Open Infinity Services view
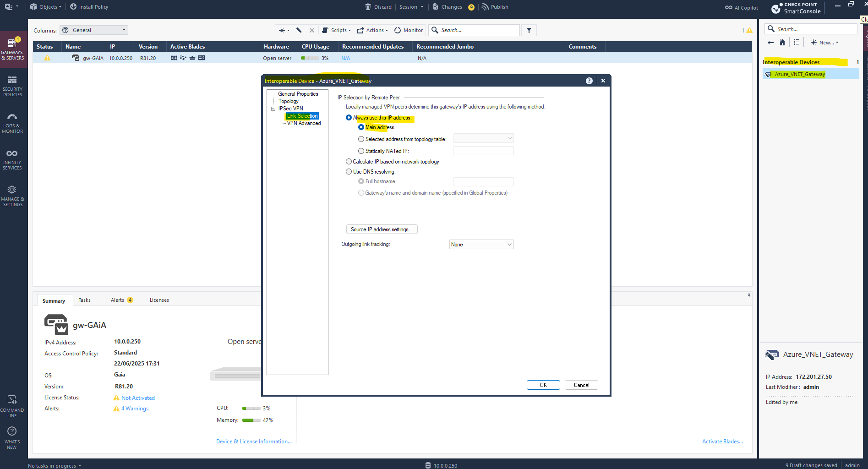Screen dimensions: 868x469 (x=13, y=159)
